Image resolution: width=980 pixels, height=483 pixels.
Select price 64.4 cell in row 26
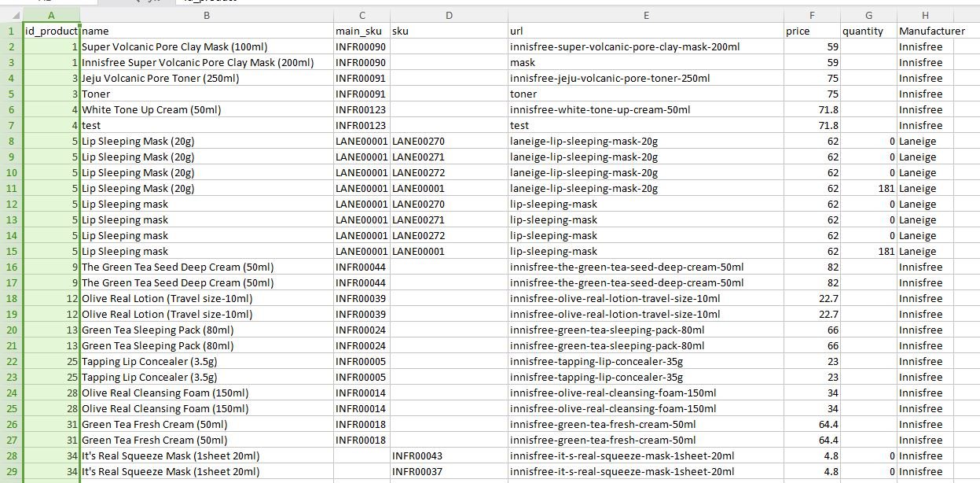pos(812,424)
